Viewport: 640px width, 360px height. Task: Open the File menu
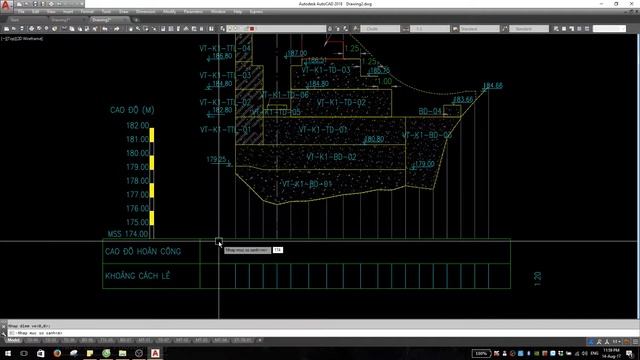tap(21, 12)
